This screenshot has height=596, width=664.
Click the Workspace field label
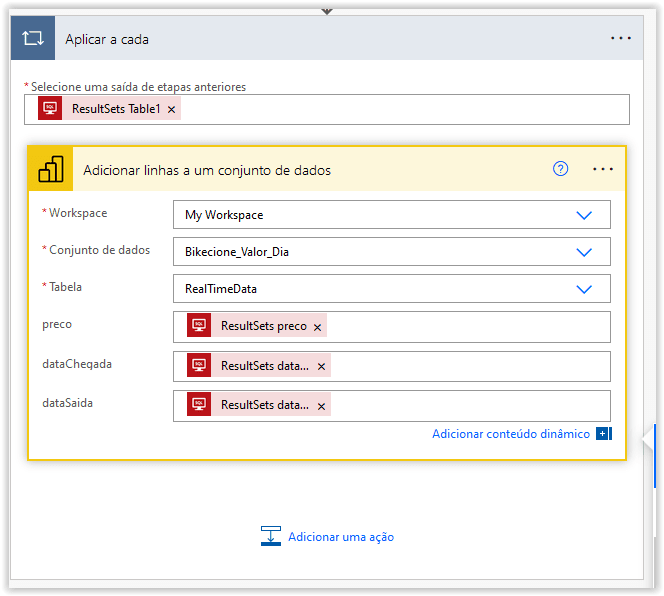click(78, 213)
